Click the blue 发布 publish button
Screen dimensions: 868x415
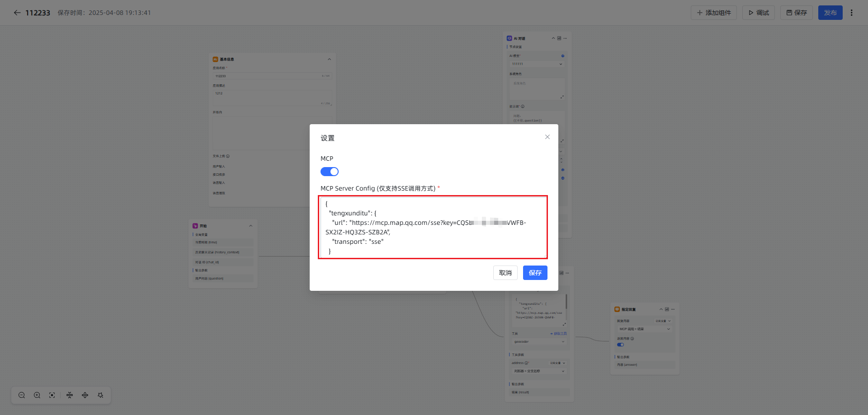coord(830,13)
